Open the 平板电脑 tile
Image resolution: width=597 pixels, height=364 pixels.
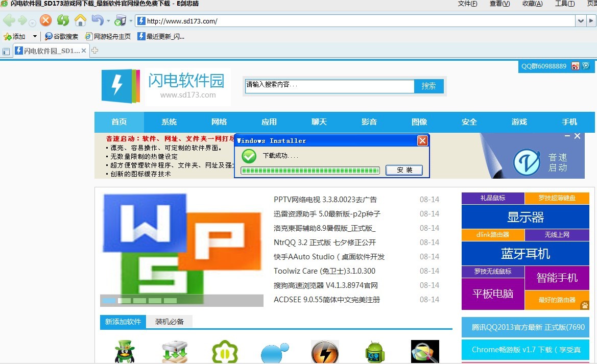493,294
